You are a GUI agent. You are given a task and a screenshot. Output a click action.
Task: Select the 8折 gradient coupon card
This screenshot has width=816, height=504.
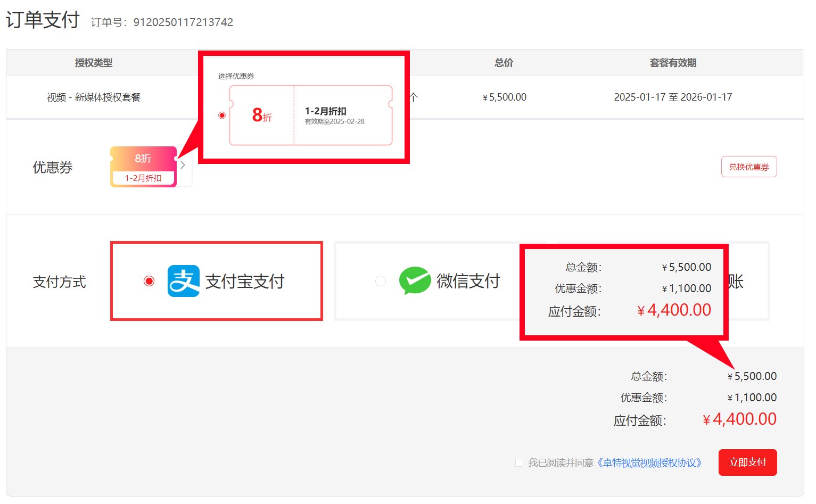(x=143, y=167)
